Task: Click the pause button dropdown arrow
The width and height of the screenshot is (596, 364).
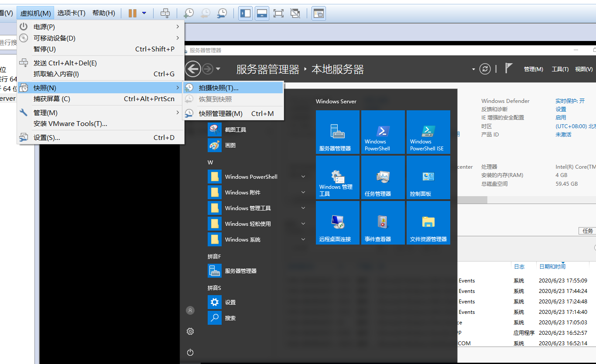Action: point(144,13)
